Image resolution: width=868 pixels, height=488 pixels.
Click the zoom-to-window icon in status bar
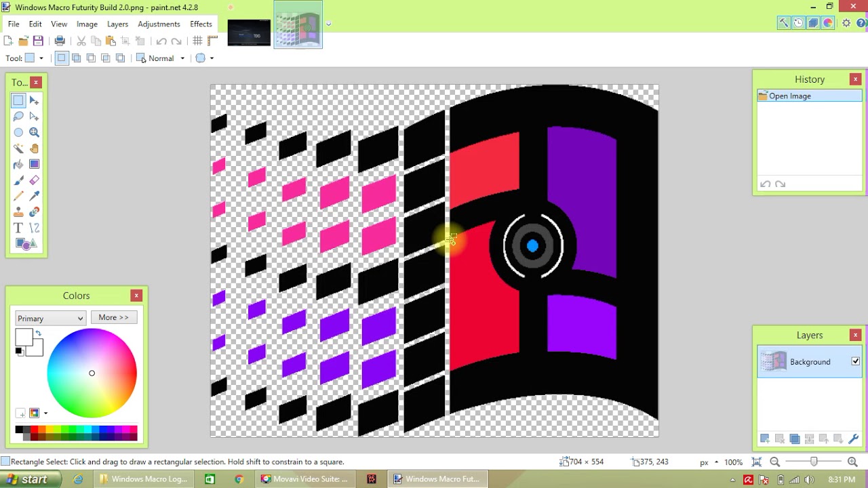point(756,462)
